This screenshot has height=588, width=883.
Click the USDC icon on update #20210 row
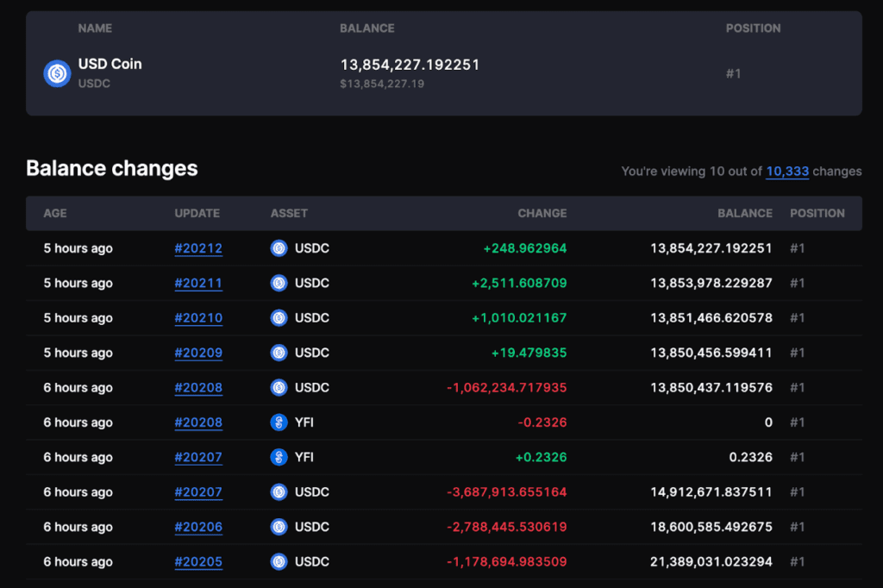[x=279, y=317]
